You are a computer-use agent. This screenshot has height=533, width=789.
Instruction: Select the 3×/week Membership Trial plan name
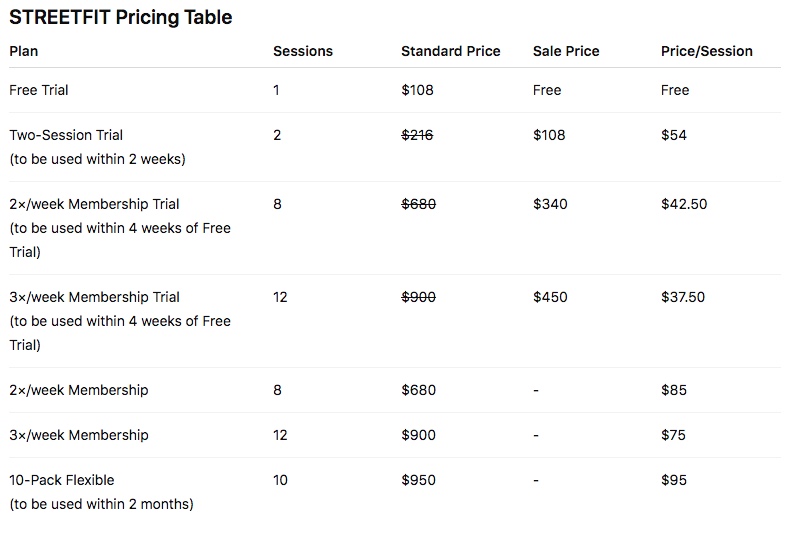94,297
